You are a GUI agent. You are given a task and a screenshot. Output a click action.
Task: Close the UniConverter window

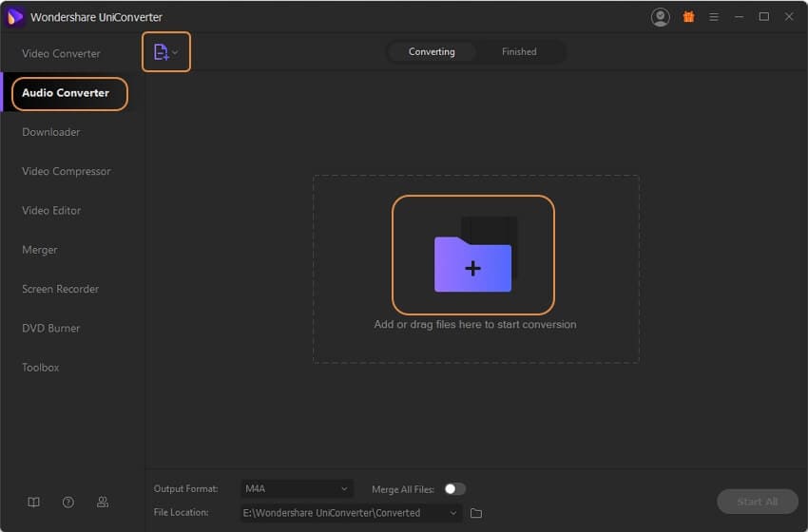pos(789,17)
